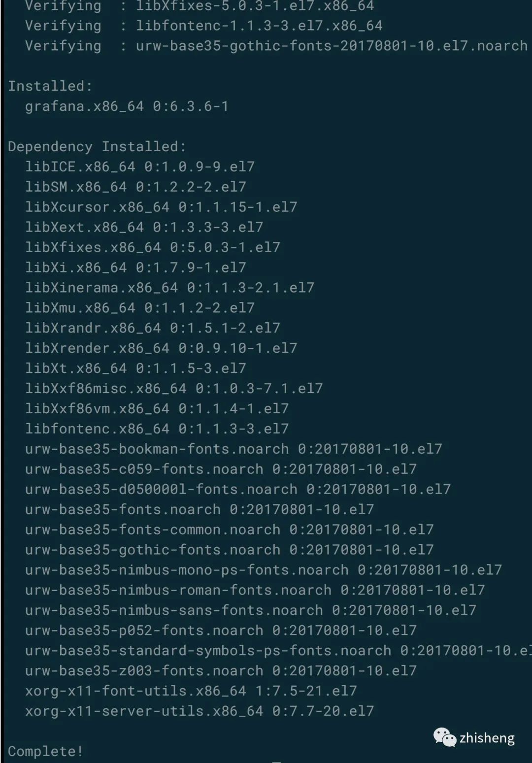The height and width of the screenshot is (763, 532).
Task: Click the libfontenc.x86_64 dependency line
Action: (157, 429)
